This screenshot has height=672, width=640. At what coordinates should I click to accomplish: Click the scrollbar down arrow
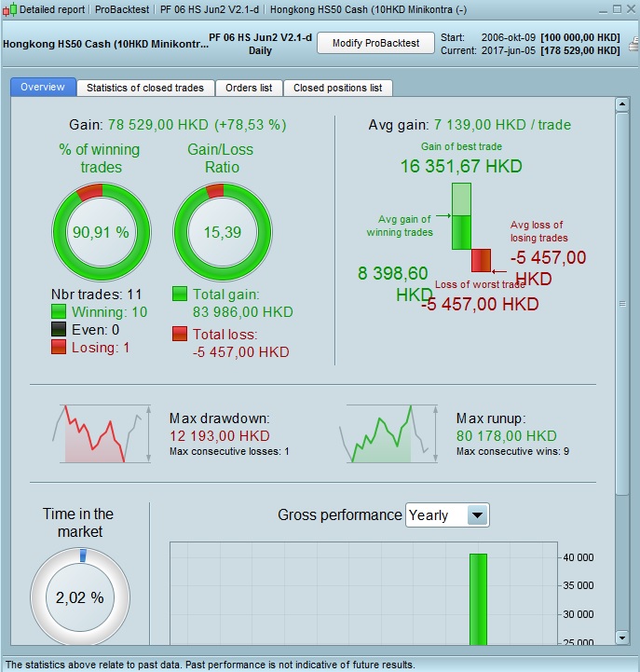point(622,638)
